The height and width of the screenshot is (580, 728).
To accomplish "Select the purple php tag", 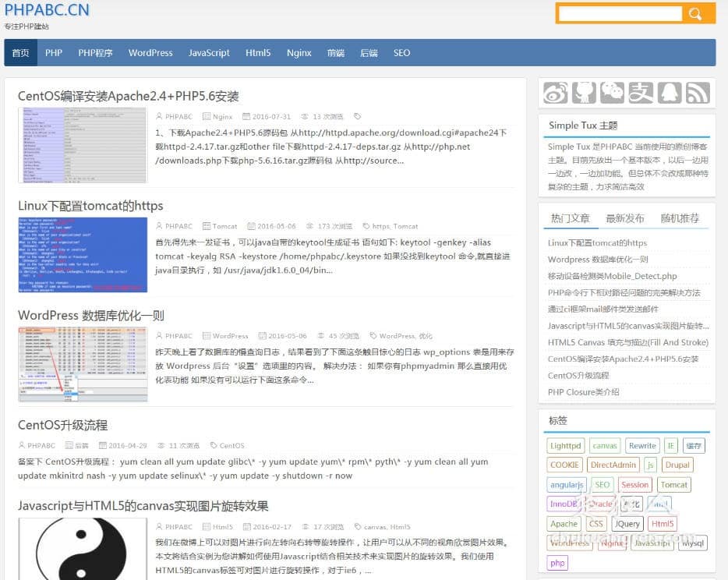I will click(x=557, y=562).
